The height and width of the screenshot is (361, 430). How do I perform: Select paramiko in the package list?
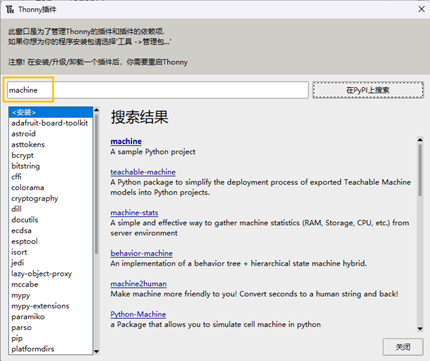pos(51,317)
